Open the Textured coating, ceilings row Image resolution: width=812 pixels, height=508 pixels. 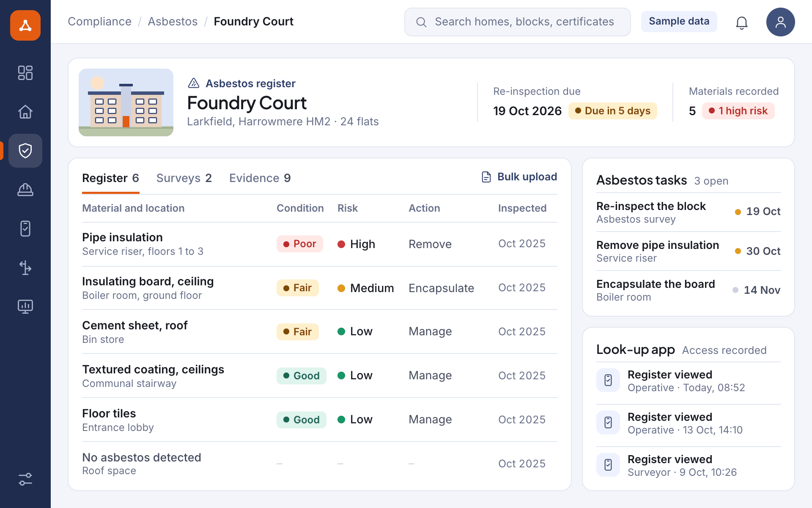[x=320, y=376]
